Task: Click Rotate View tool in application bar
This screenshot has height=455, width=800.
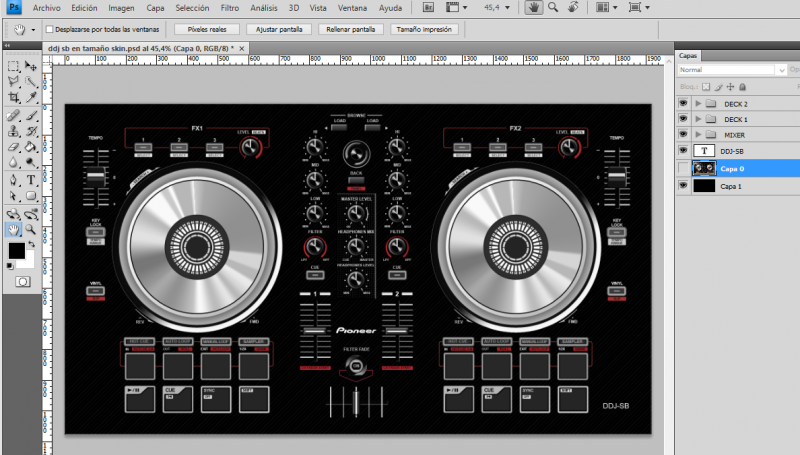Action: [x=573, y=8]
